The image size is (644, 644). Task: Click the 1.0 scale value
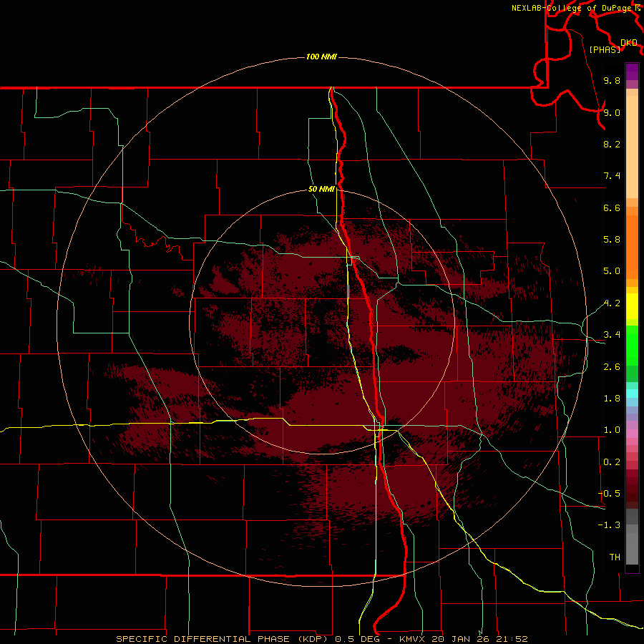[612, 430]
